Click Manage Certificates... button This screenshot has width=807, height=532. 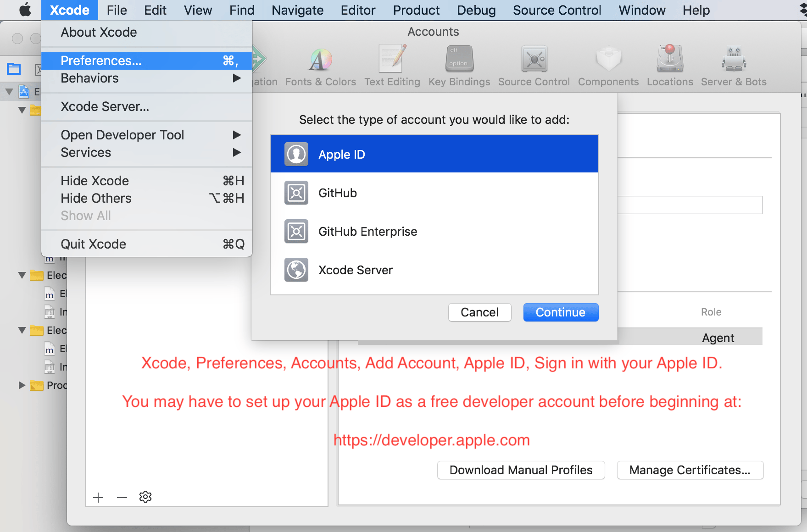point(690,470)
